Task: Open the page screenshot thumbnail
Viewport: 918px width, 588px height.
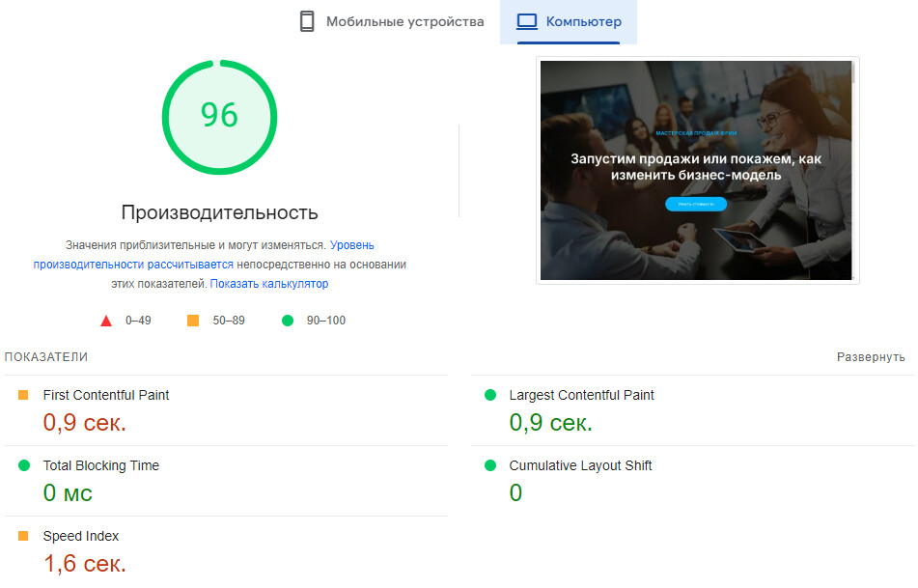Action: pyautogui.click(x=697, y=171)
